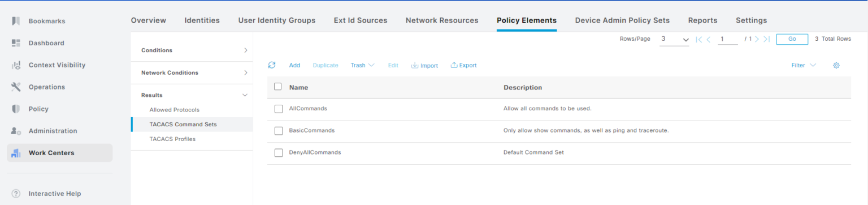Switch to the Identities tab
This screenshot has width=868, height=205.
(202, 20)
